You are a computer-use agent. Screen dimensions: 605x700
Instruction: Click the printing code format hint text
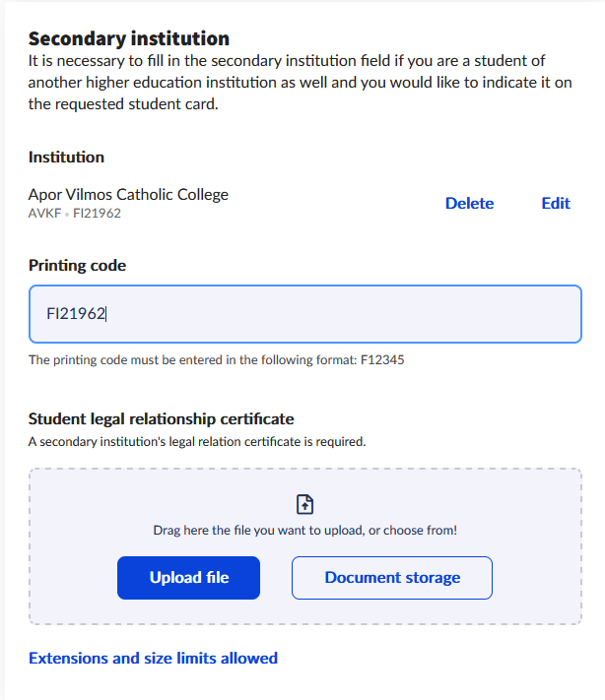[x=216, y=360]
